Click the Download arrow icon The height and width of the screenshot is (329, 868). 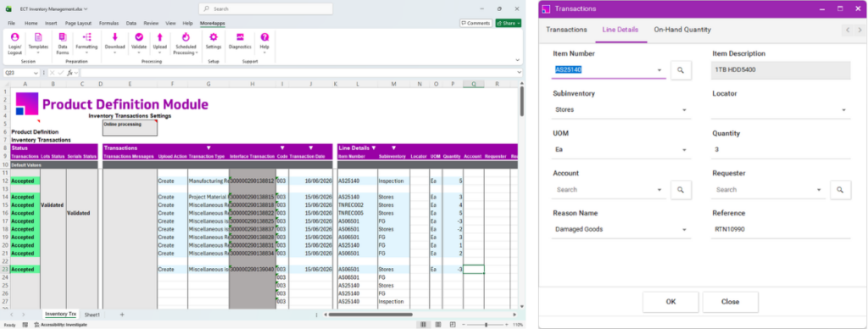pos(114,37)
